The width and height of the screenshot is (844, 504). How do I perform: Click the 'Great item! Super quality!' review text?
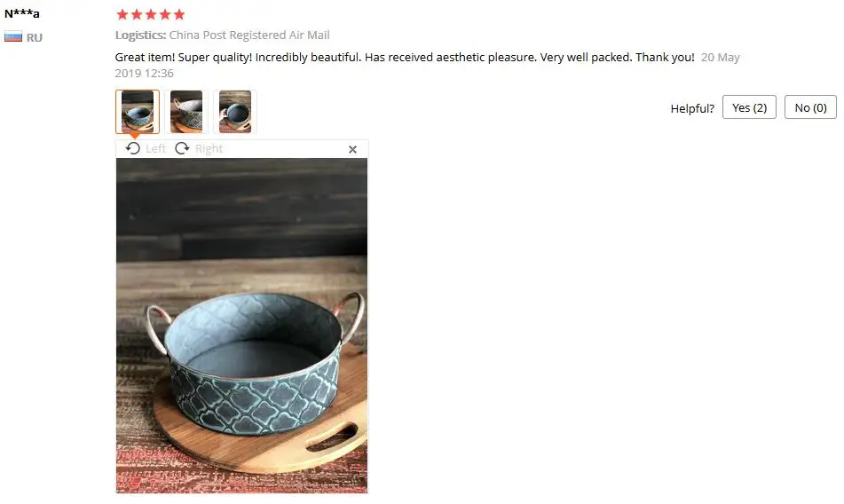184,57
